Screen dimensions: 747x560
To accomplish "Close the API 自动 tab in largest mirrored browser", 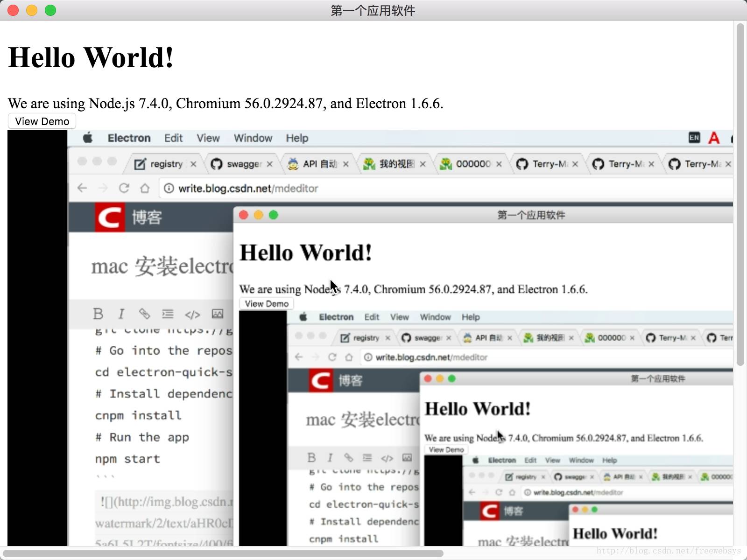I will 345,164.
